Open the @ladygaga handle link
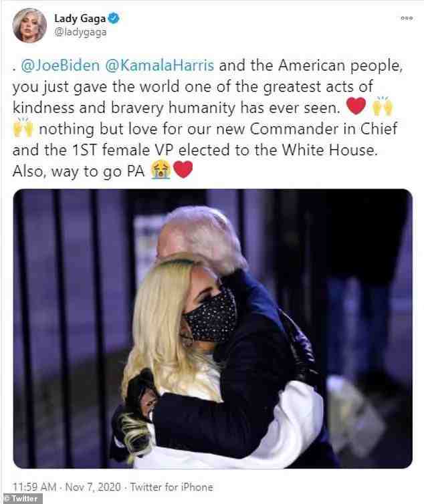This screenshot has height=504, width=424. pyautogui.click(x=80, y=32)
